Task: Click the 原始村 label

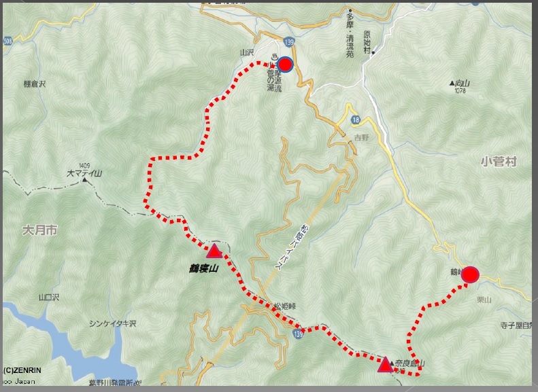Action: tap(367, 43)
